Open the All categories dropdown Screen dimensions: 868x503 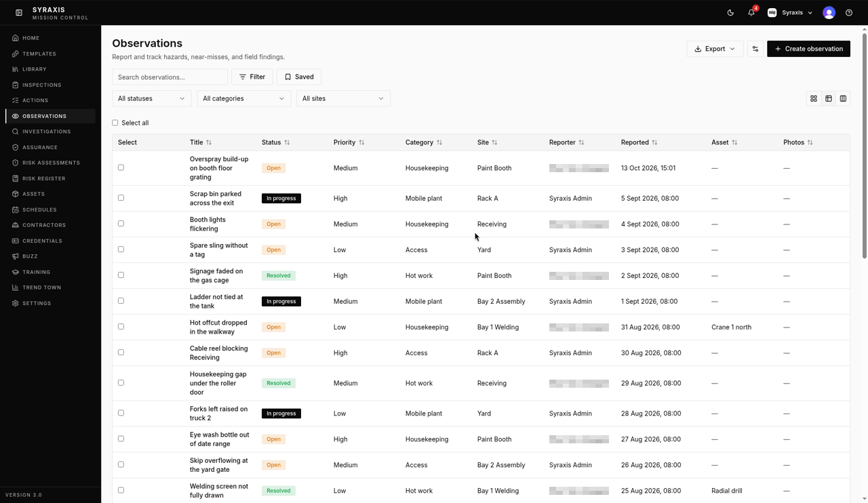(244, 98)
